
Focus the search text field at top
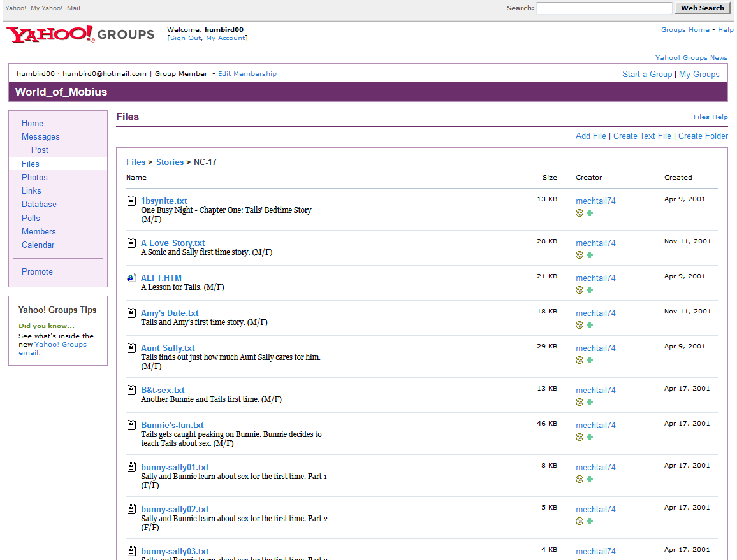[x=604, y=8]
